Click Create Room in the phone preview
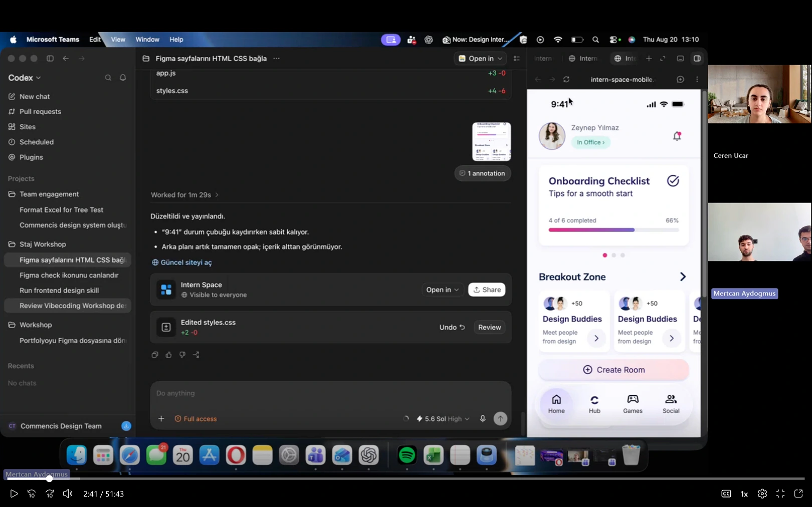 [614, 370]
